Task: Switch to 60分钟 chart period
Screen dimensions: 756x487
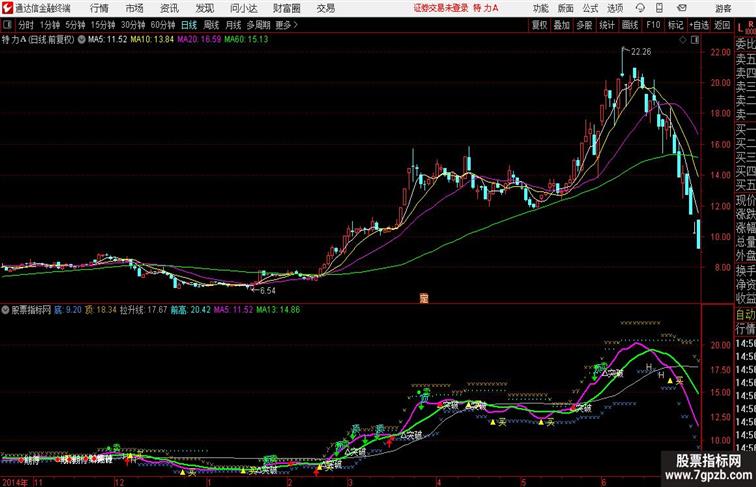Action: [x=163, y=25]
